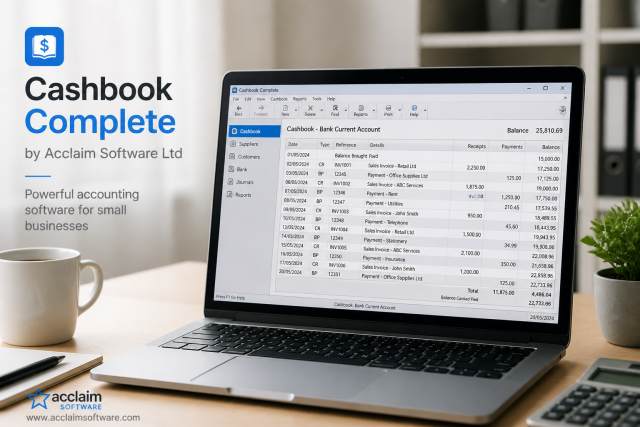Expand the dropdown arrow beside New
The width and height of the screenshot is (640, 427).
pos(296,110)
